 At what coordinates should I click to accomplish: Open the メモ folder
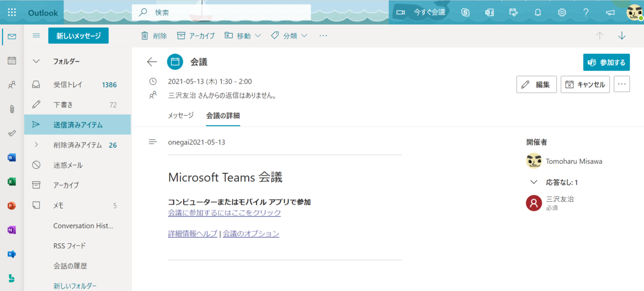[x=78, y=205]
